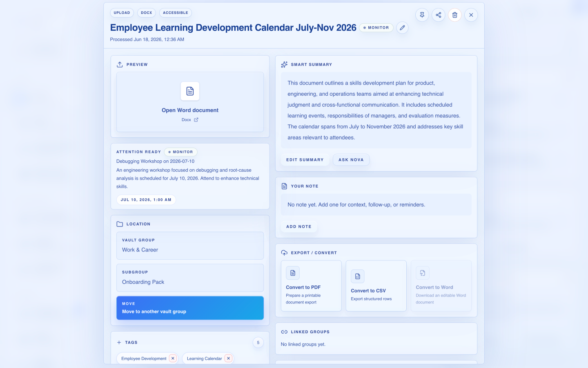Click the Monitor badge in Attention Ready
The height and width of the screenshot is (368, 588).
[x=181, y=152]
